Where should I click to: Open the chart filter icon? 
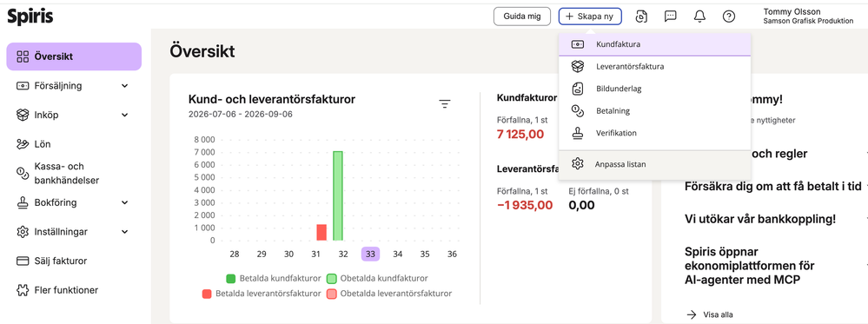(x=445, y=103)
